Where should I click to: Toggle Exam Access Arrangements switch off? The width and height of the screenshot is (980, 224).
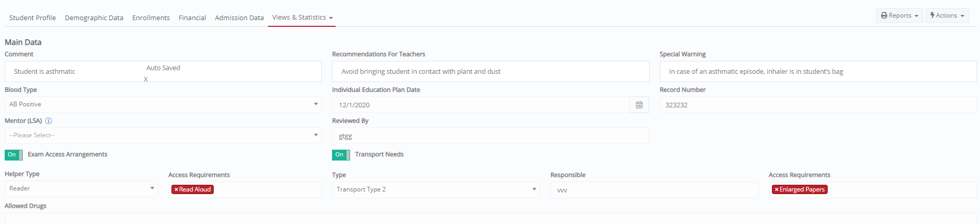[x=13, y=155]
